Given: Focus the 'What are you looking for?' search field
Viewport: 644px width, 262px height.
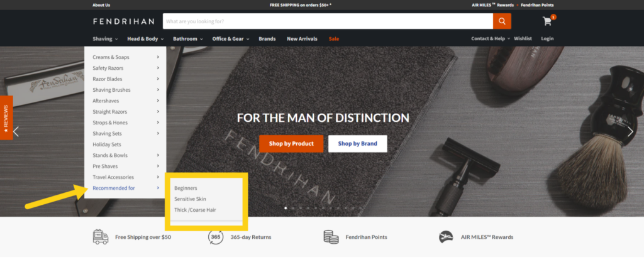Looking at the screenshot, I should [328, 21].
